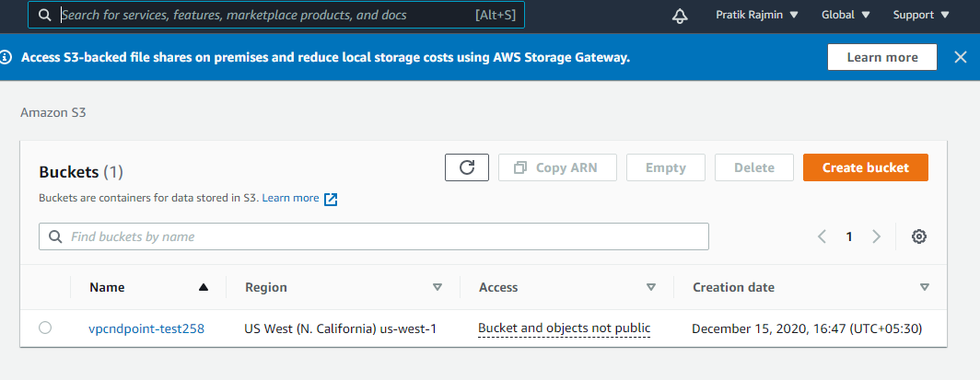Sort buckets by Access column arrow
The height and width of the screenshot is (380, 980).
pyautogui.click(x=650, y=287)
